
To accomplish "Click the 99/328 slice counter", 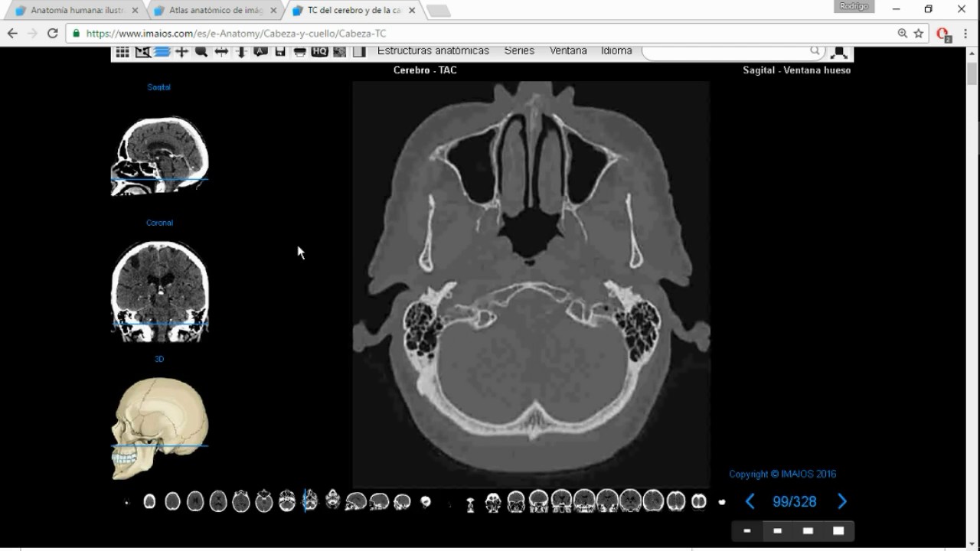I will pos(795,502).
